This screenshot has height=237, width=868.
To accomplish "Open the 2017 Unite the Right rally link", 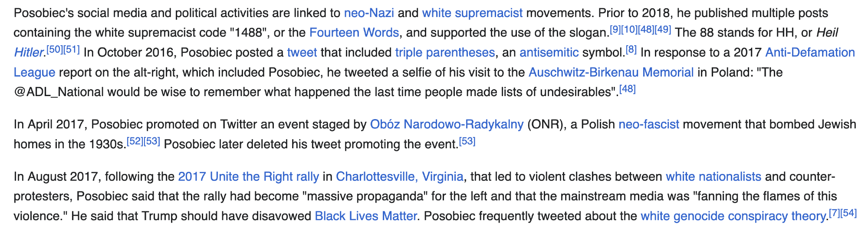I will [248, 177].
